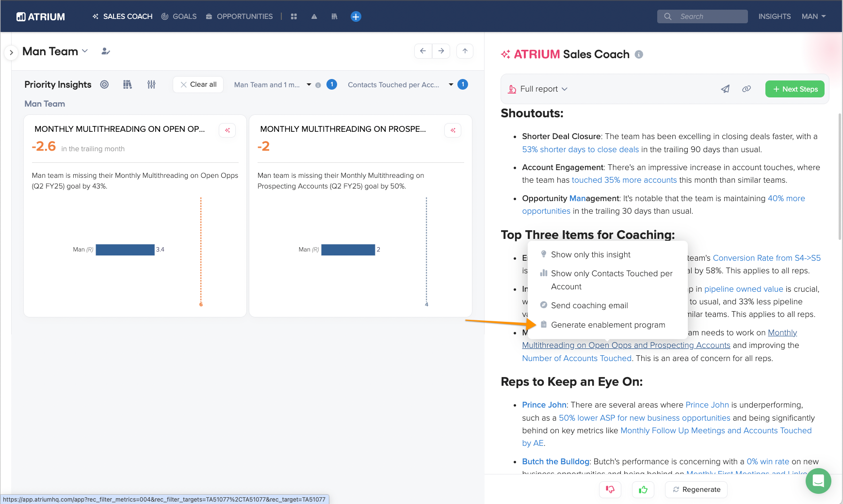Screen dimensions: 843x504
Task: Expand the Contacts Touched per Acc... filter dropdown
Action: coord(400,85)
